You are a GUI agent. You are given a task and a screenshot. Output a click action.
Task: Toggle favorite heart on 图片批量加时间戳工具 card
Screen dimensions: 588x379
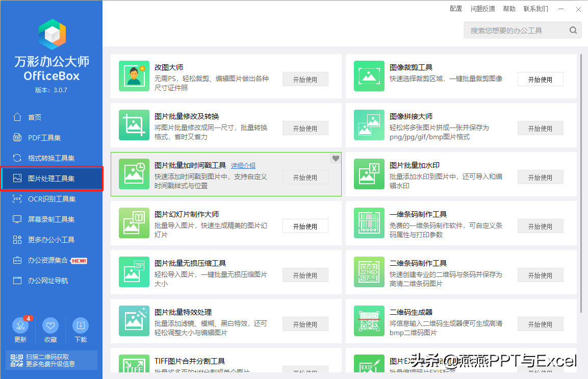(x=336, y=159)
